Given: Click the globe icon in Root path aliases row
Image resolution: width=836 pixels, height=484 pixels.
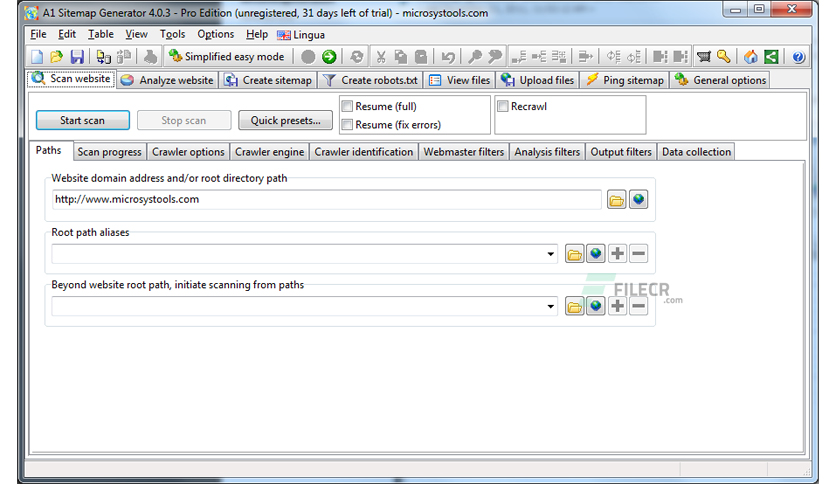Looking at the screenshot, I should (596, 254).
